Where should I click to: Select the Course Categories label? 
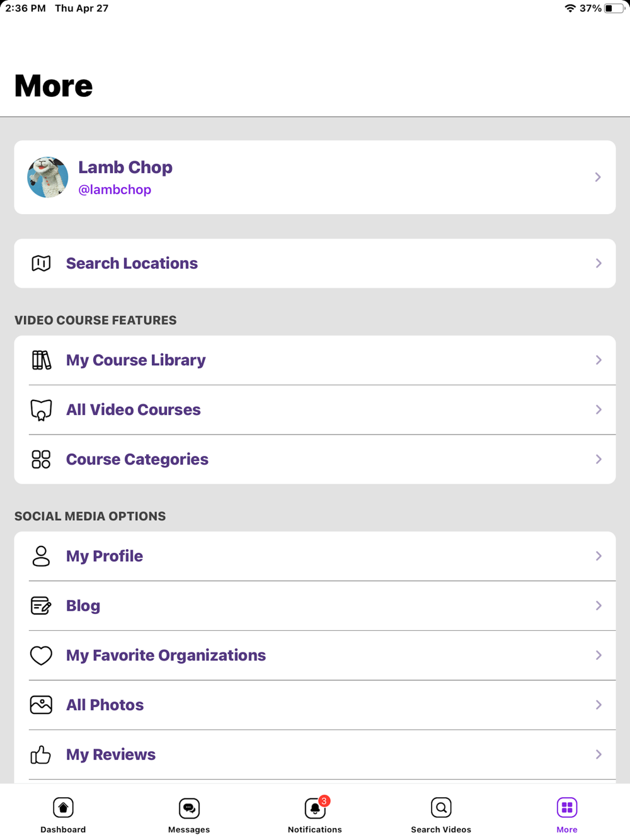[x=137, y=459]
